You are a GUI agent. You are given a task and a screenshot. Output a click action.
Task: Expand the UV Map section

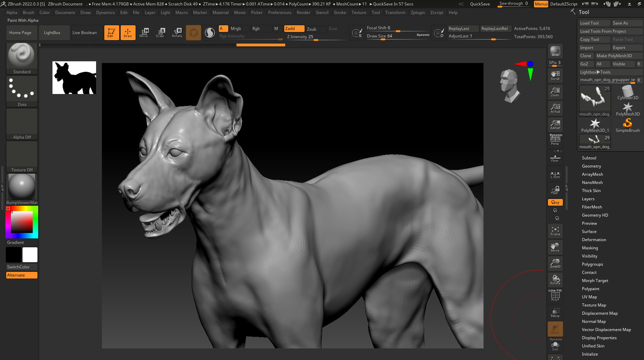pyautogui.click(x=589, y=297)
